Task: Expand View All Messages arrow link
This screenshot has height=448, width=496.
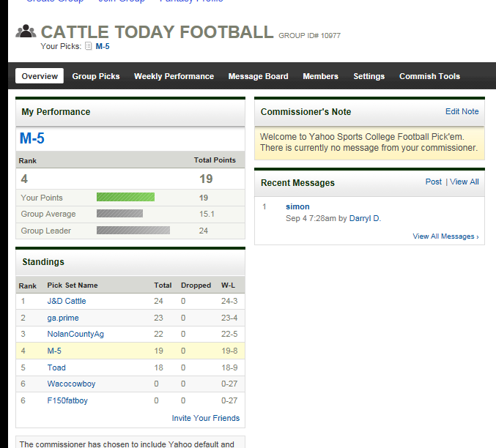Action: click(x=445, y=236)
